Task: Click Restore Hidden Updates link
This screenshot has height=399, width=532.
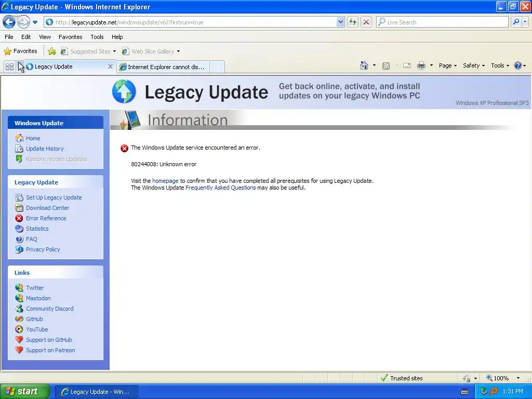Action: pos(56,159)
